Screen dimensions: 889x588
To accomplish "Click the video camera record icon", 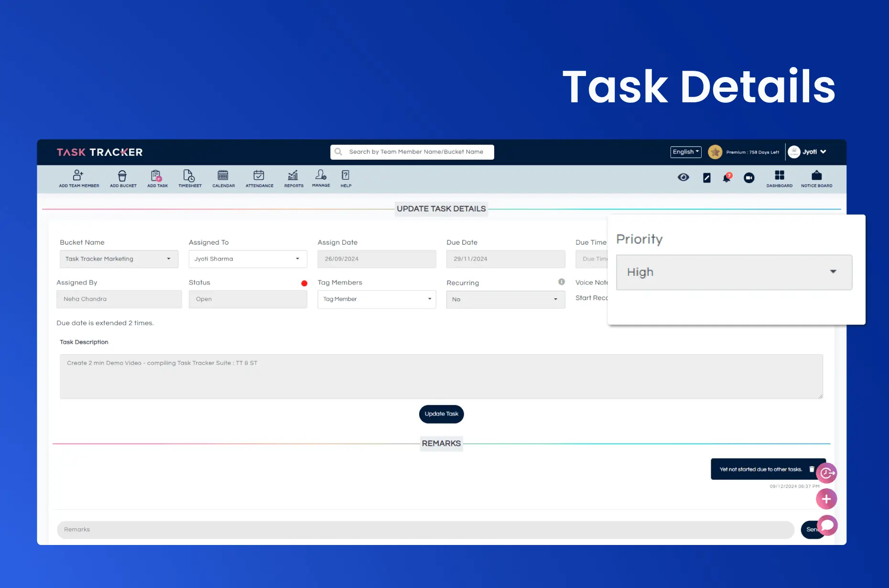I will pos(749,178).
